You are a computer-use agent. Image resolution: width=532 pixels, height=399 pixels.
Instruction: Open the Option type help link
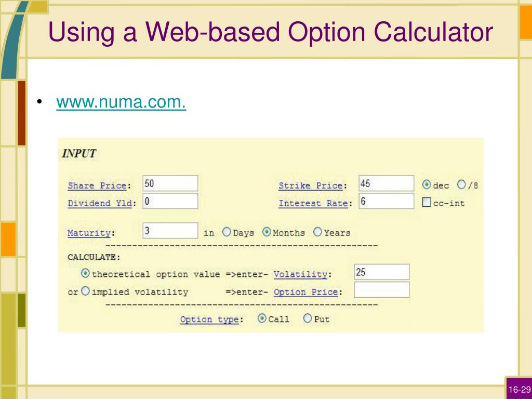click(209, 320)
